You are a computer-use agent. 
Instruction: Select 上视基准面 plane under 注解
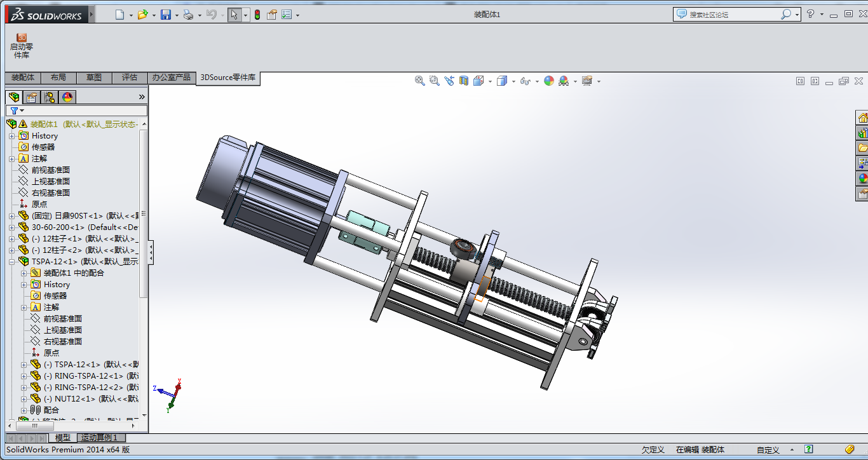point(50,182)
